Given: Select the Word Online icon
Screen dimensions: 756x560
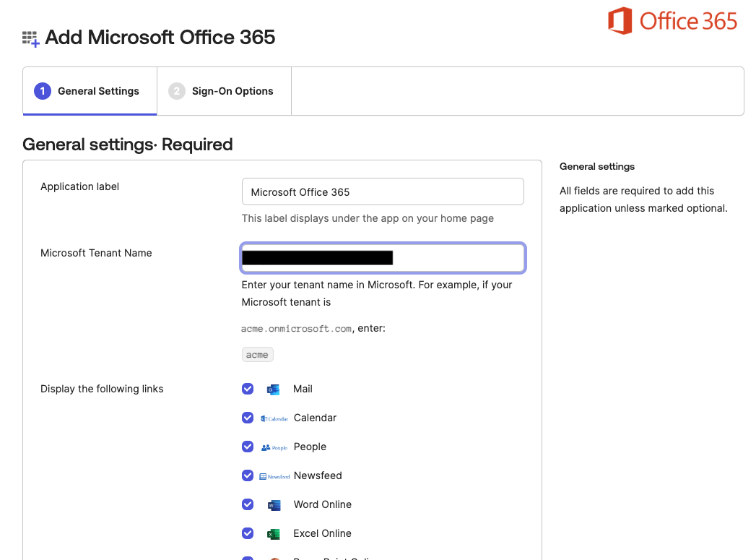Looking at the screenshot, I should click(x=274, y=504).
